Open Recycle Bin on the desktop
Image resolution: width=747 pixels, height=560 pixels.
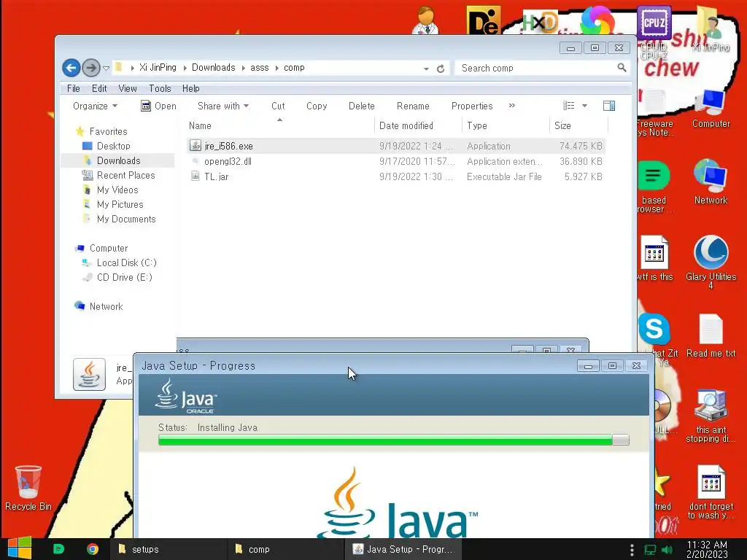tap(28, 488)
